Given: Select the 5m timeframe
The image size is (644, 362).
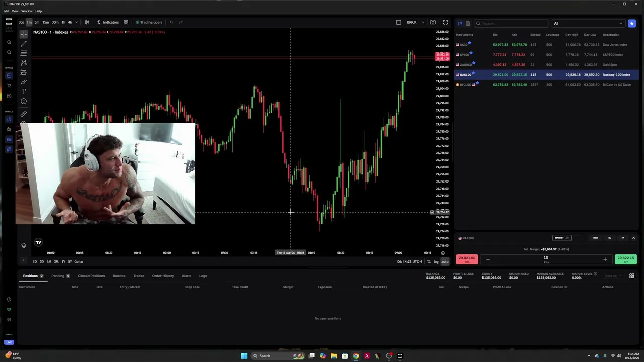Looking at the screenshot, I should tap(37, 22).
